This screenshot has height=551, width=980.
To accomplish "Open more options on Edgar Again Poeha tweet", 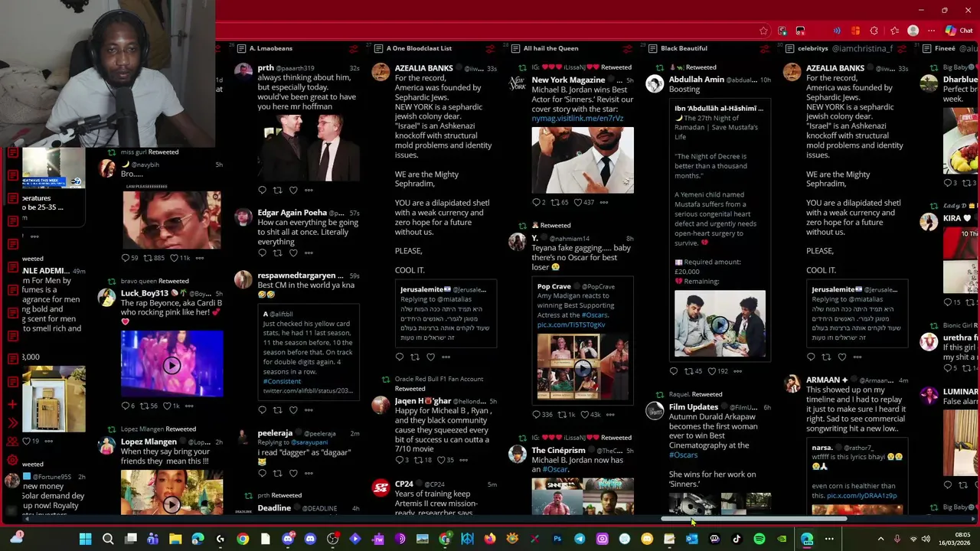I will (x=309, y=253).
